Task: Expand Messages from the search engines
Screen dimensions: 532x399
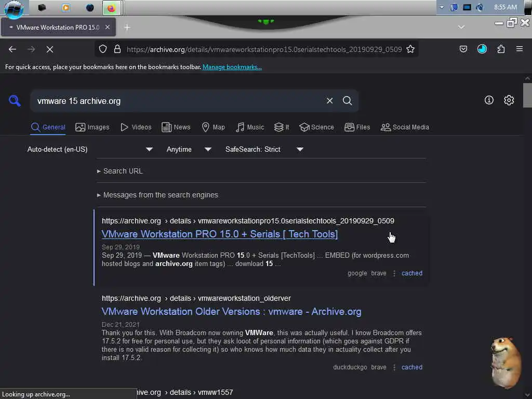Action: point(158,195)
